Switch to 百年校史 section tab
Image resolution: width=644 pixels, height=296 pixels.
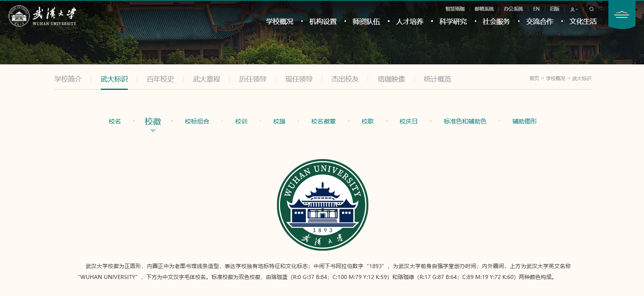tap(160, 79)
